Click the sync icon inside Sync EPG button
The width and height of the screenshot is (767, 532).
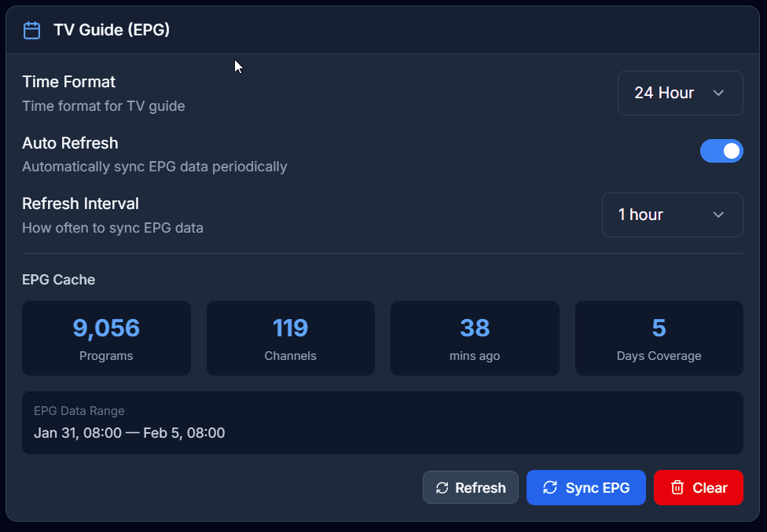pos(551,487)
